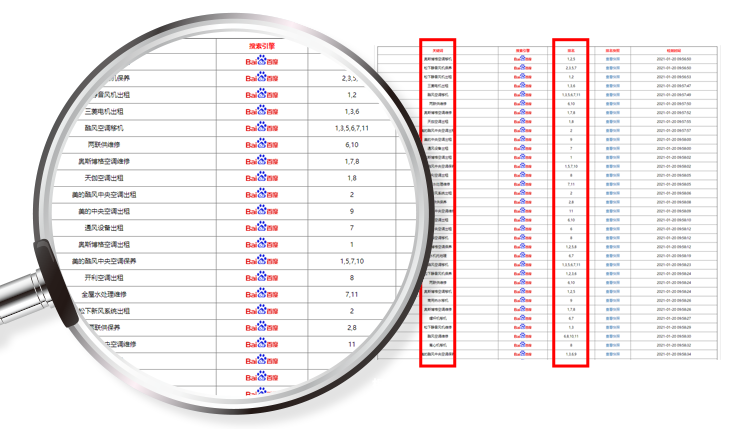The height and width of the screenshot is (429, 750).
Task: Click the Baidu logo in 松下新风系统出租 row
Action: point(262,310)
